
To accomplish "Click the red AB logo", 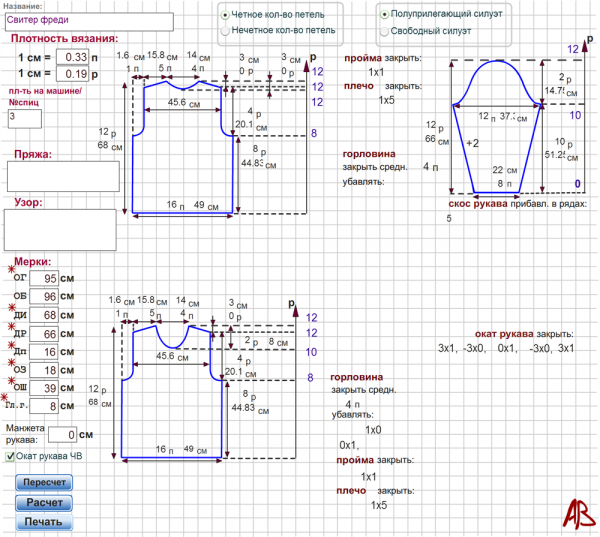I will click(576, 510).
